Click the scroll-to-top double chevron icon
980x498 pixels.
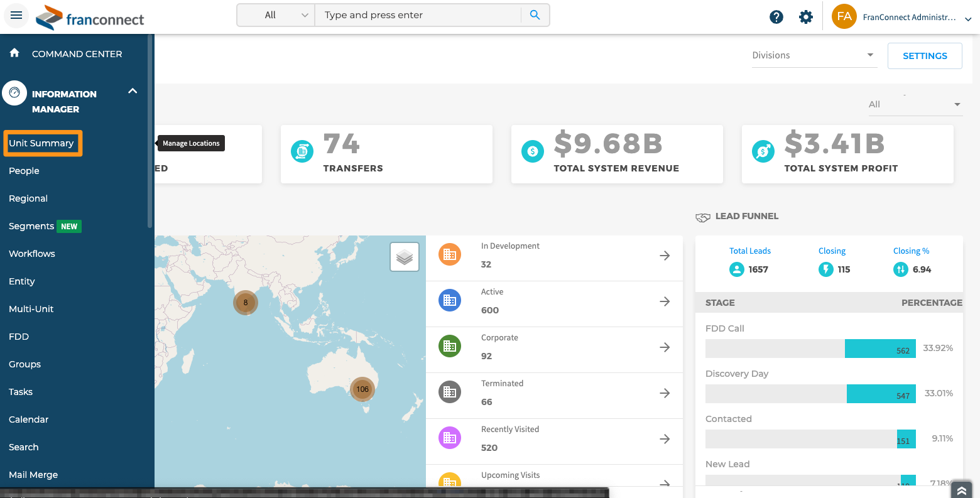tap(961, 489)
